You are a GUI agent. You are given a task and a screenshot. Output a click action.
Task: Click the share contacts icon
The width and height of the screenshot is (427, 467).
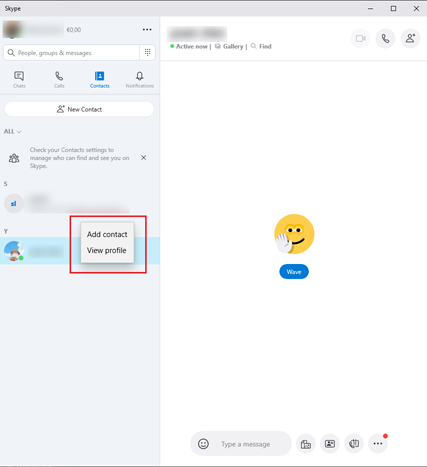click(330, 444)
